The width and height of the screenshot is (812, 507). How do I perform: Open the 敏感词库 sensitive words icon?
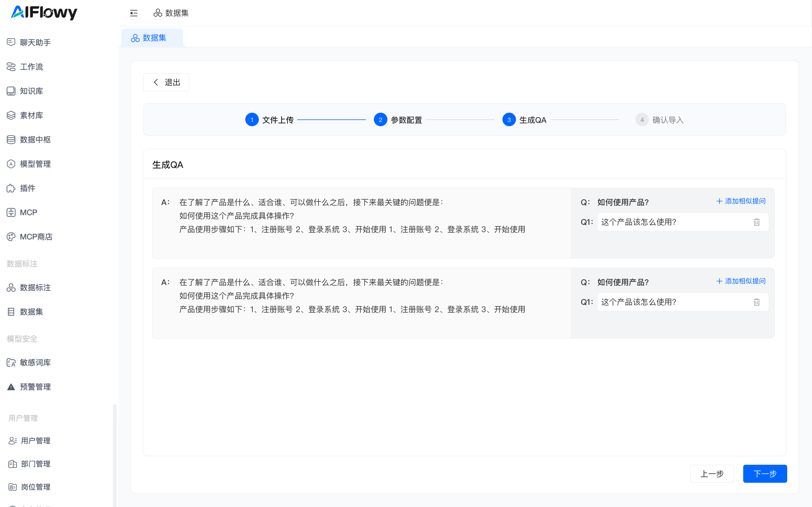click(x=11, y=363)
